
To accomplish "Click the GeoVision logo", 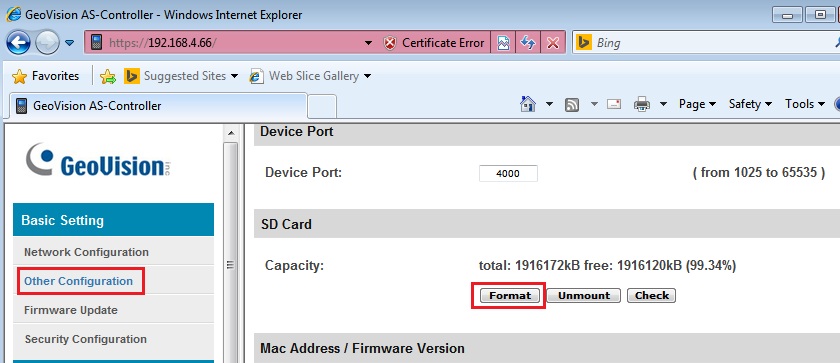I will click(100, 161).
